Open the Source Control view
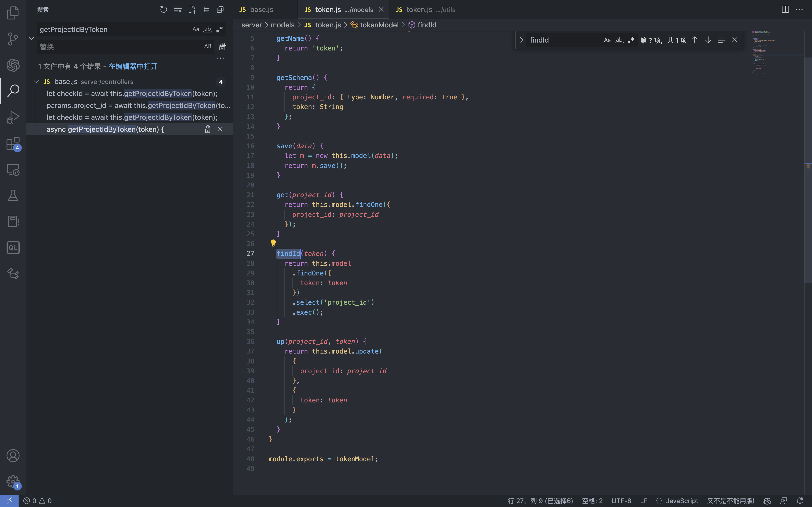 click(x=13, y=39)
